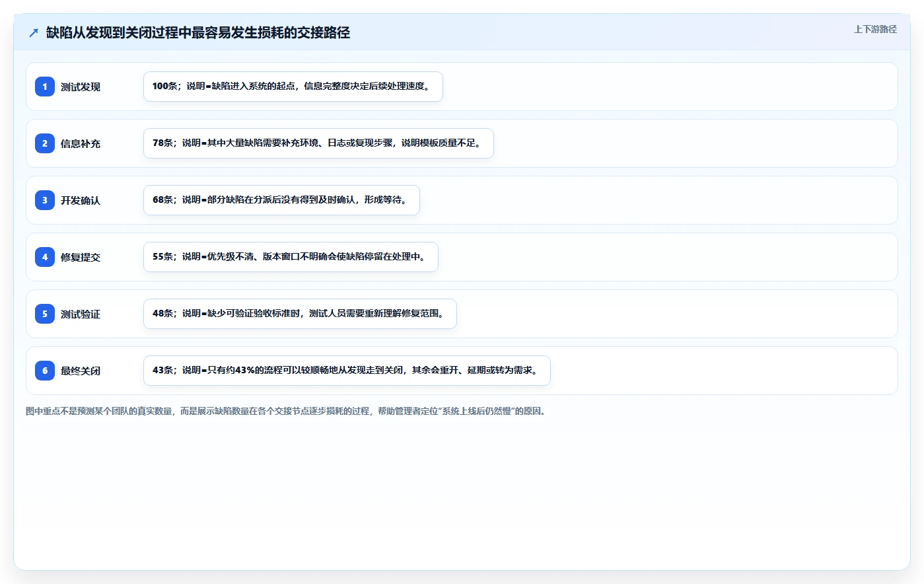Click step number 4 badge for 修复提交
Screen dimensions: 924x584
45,257
